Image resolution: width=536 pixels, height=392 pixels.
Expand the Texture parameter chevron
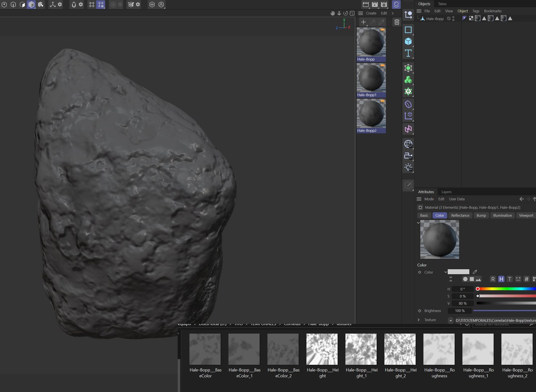[x=419, y=320]
